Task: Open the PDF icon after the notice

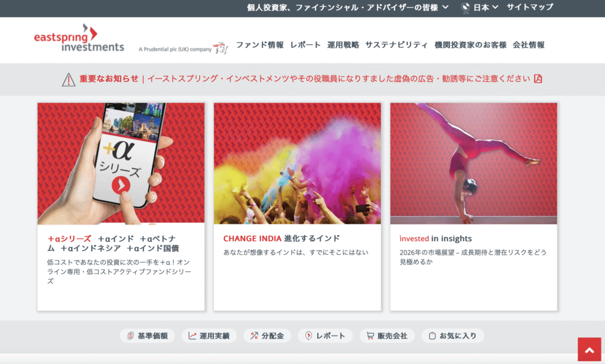Action: pos(538,79)
